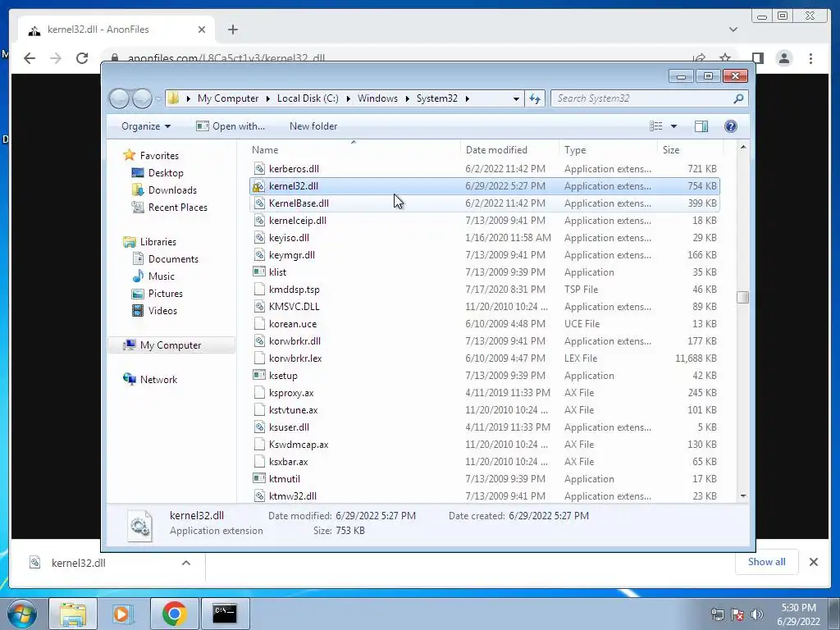
Task: Select My Computer in navigation pane
Action: pos(171,345)
